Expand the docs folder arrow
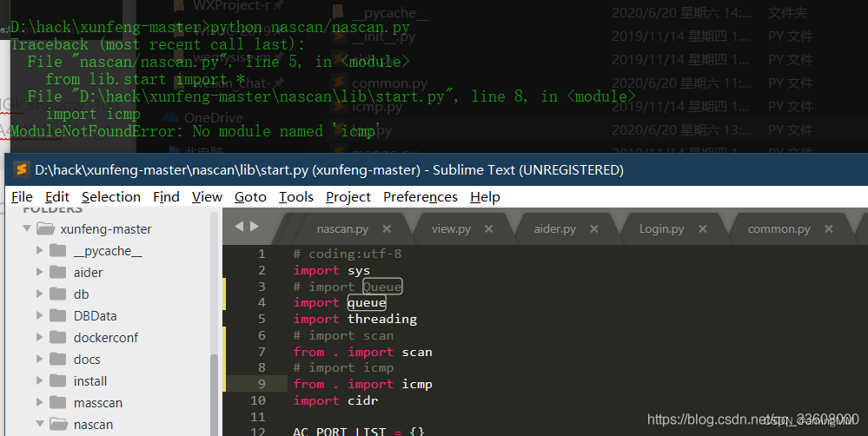868x436 pixels. [39, 359]
